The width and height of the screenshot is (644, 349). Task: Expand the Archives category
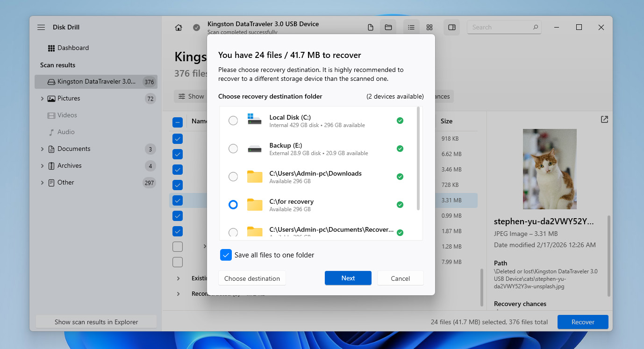[42, 166]
